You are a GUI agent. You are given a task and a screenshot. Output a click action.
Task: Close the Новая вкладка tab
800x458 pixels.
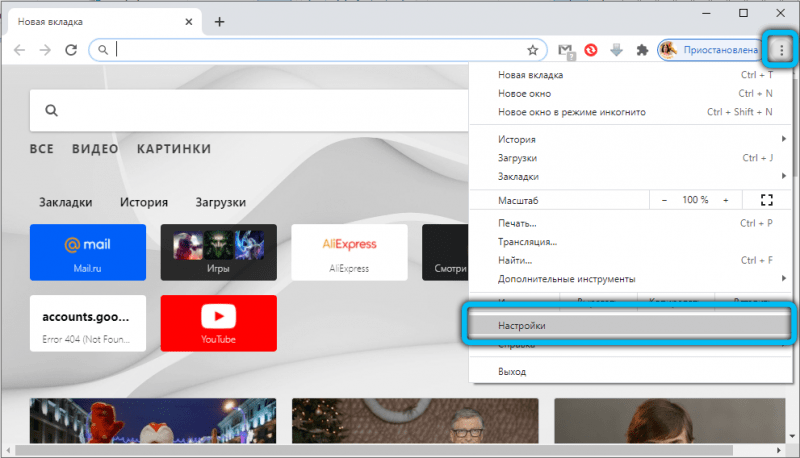tap(189, 22)
